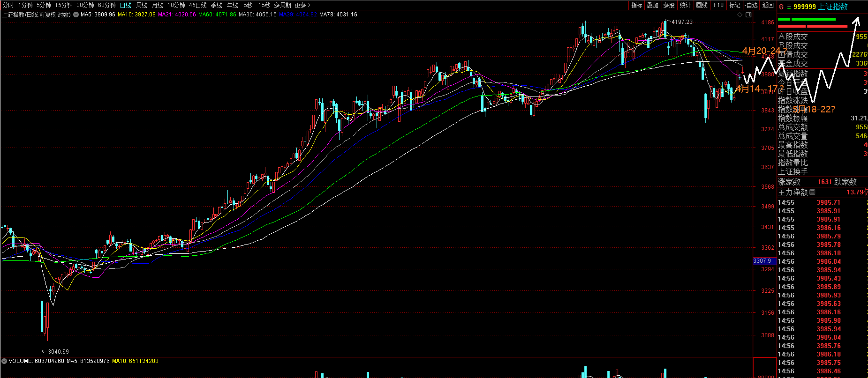
Task: Switch to the 周线 weekly chart tab
Action: tap(142, 5)
